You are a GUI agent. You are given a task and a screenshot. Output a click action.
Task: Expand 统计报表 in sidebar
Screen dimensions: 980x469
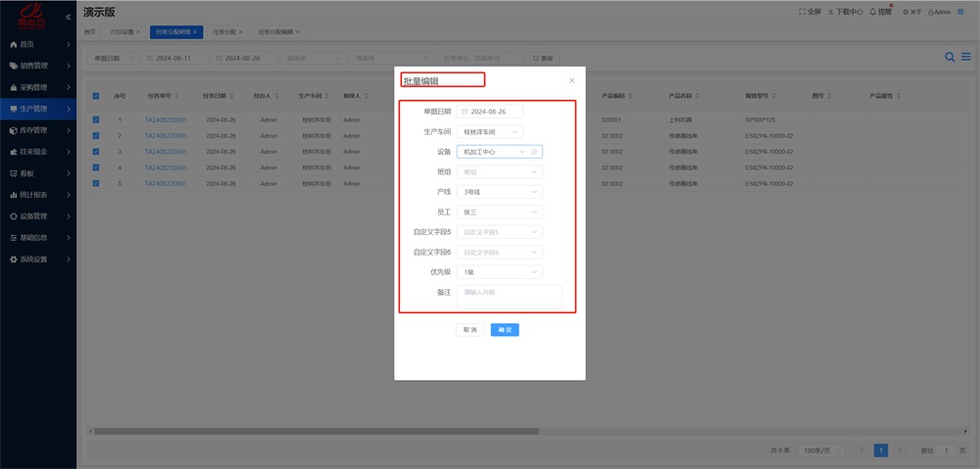38,195
